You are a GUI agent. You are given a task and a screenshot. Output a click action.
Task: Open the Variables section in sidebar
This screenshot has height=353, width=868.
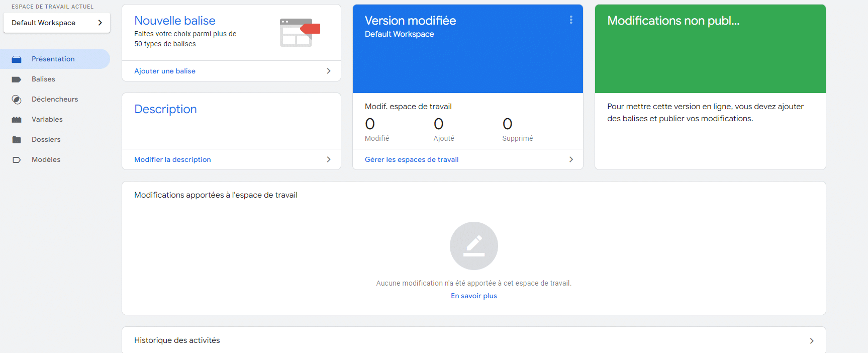point(47,120)
